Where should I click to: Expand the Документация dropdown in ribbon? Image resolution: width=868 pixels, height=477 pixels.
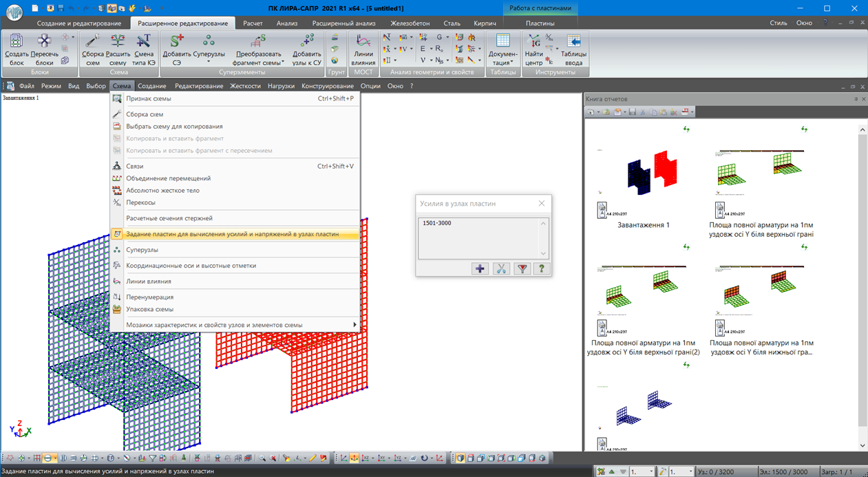pyautogui.click(x=511, y=63)
